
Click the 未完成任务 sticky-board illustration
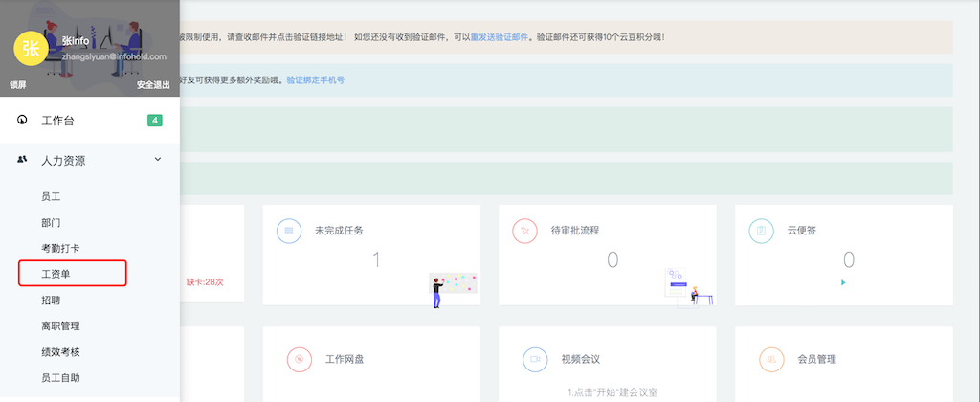453,289
